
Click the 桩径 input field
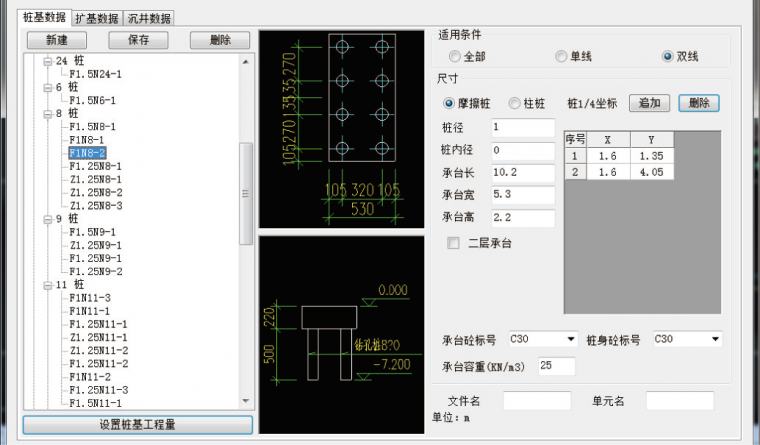[523, 127]
